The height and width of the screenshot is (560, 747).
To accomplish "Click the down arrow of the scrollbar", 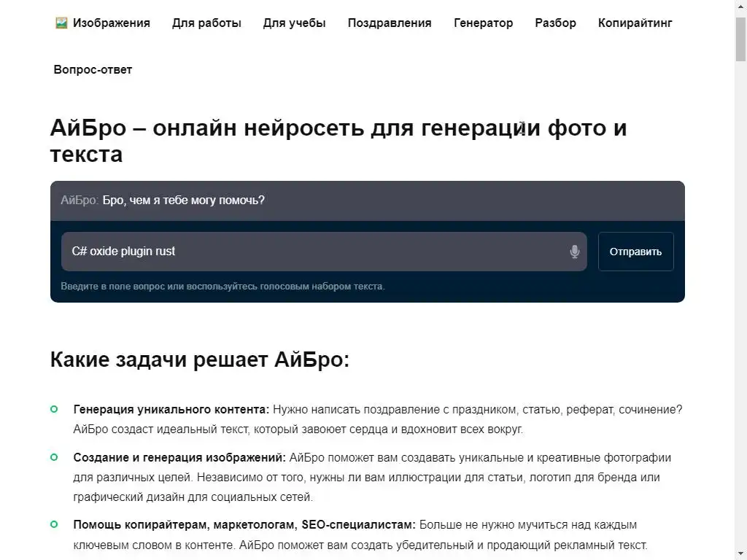I will 741,555.
